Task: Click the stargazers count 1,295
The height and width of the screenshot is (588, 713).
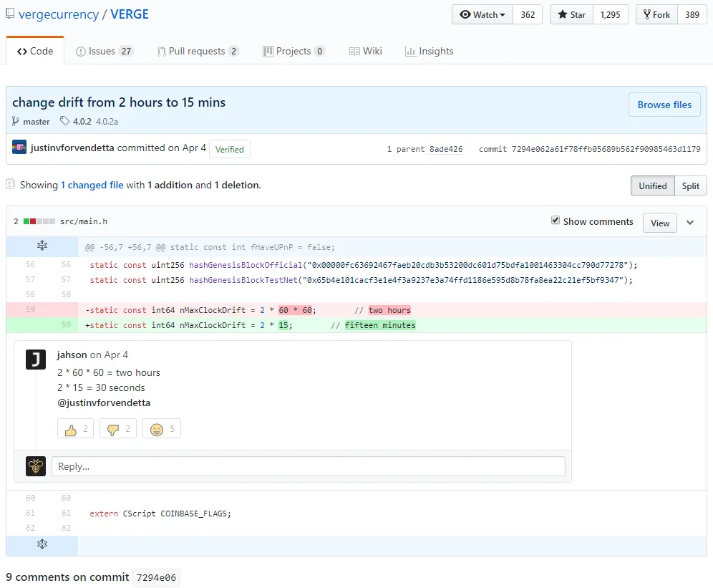Action: pyautogui.click(x=610, y=14)
